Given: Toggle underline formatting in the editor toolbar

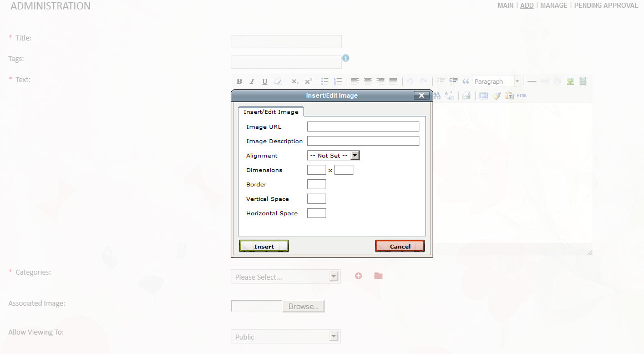Looking at the screenshot, I should pos(265,82).
